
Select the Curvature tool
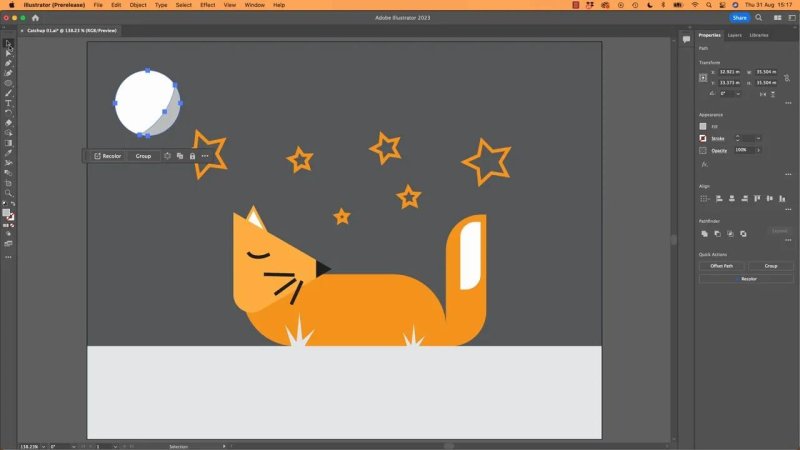(8, 73)
